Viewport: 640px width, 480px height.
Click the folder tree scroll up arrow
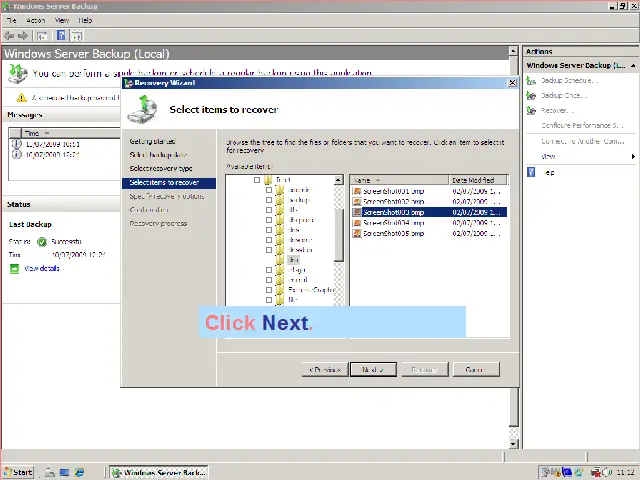338,180
